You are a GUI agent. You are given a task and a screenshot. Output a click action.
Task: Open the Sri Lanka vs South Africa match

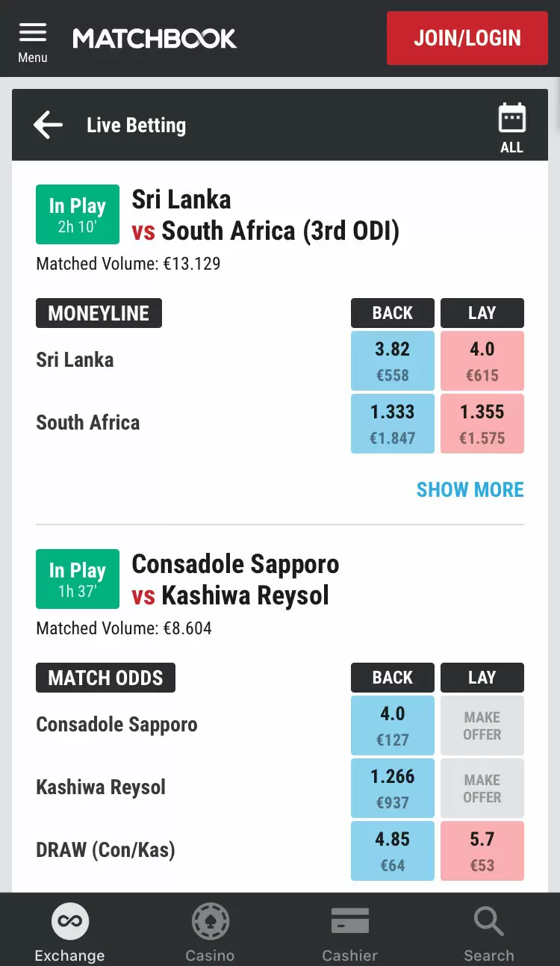pos(266,215)
